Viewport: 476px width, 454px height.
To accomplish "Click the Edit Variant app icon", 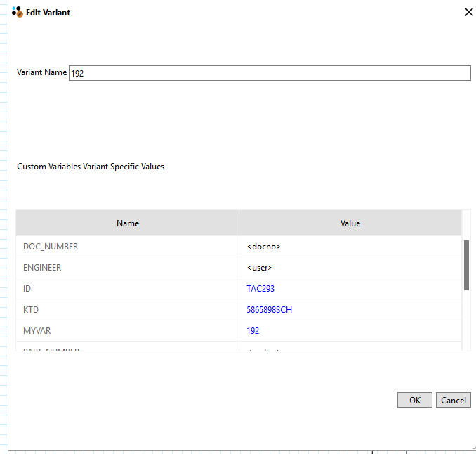I will pos(18,12).
